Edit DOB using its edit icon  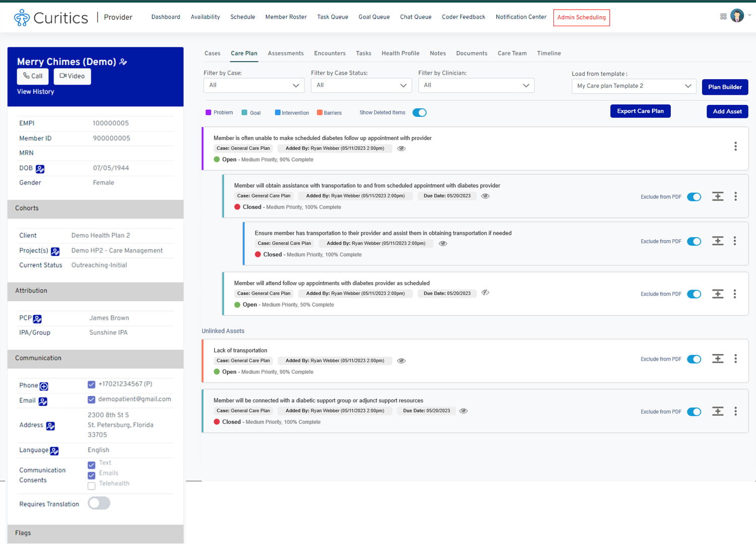40,169
